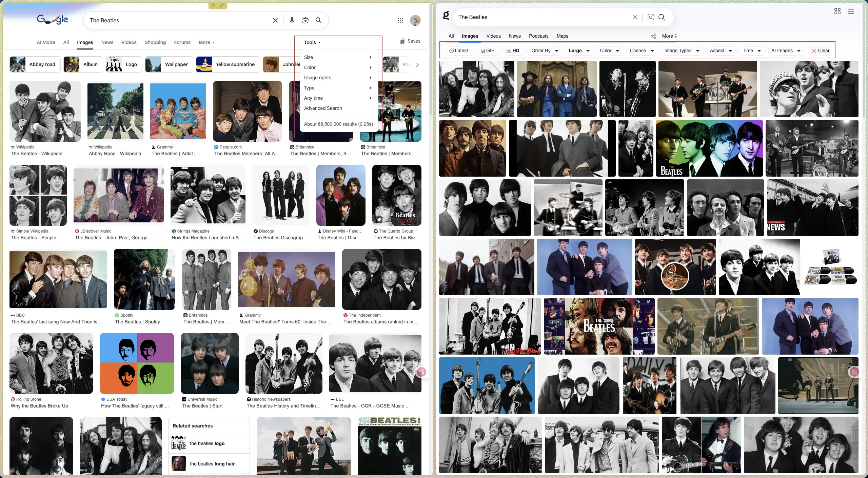
Task: Open the Color filter dropdown on right
Action: point(609,51)
